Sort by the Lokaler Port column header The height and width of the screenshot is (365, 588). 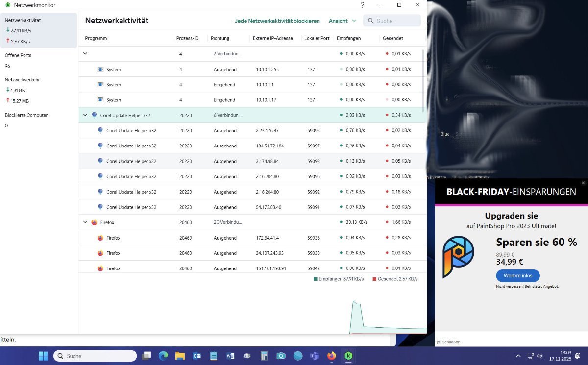click(317, 38)
